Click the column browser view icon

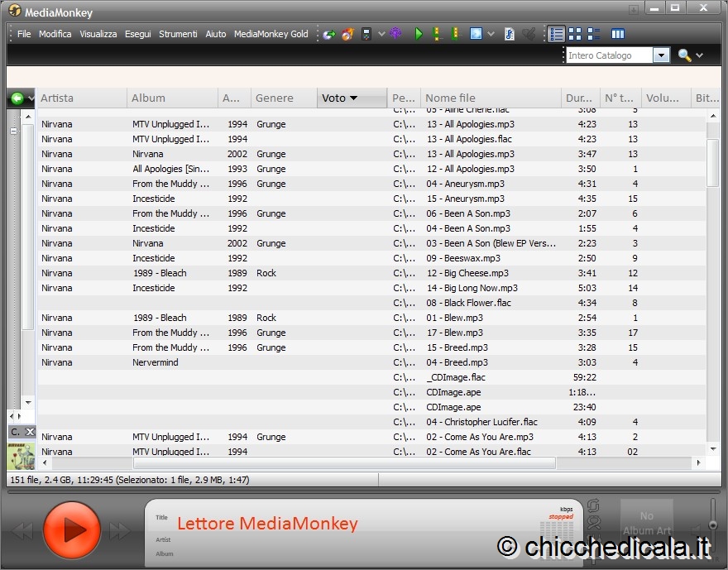(x=617, y=34)
